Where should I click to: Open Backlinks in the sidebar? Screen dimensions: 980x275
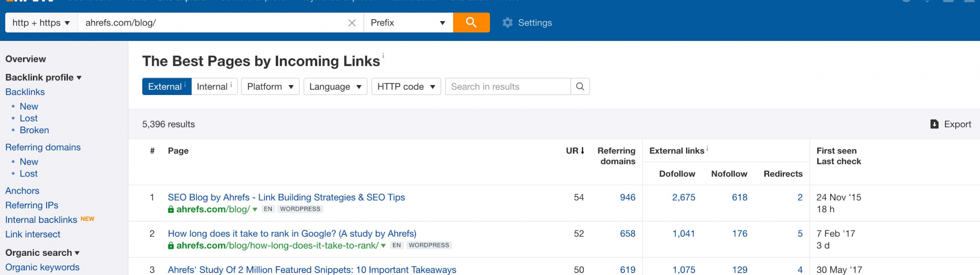point(25,92)
